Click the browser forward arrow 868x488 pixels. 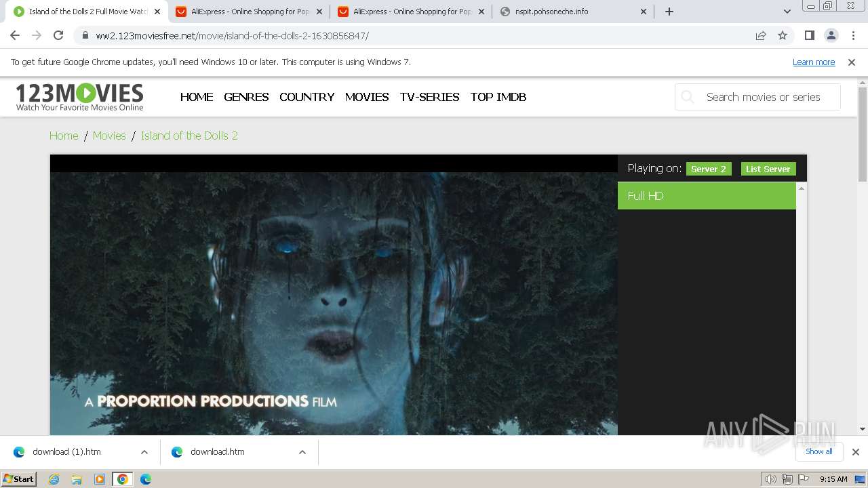(37, 35)
